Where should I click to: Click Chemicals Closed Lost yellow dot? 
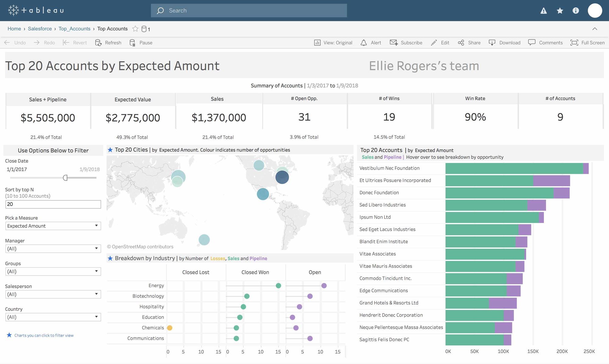click(x=170, y=328)
